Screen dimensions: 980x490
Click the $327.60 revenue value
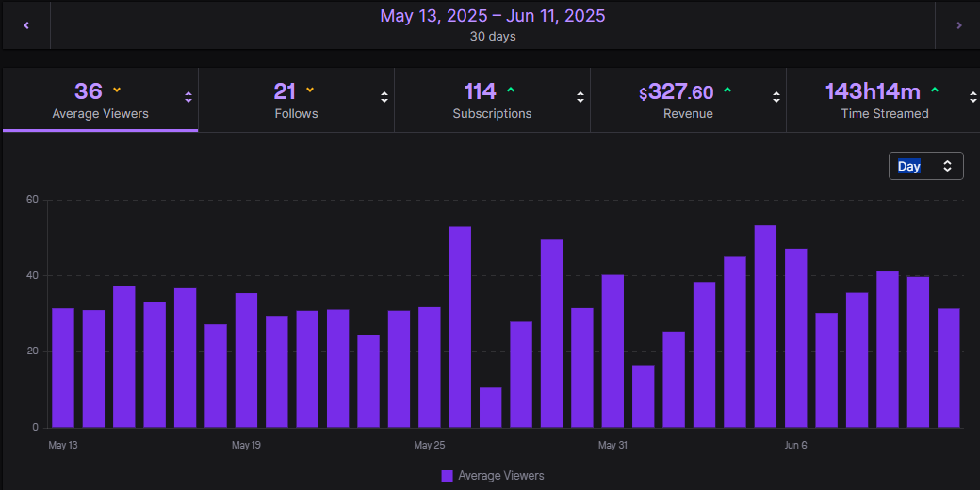coord(677,92)
